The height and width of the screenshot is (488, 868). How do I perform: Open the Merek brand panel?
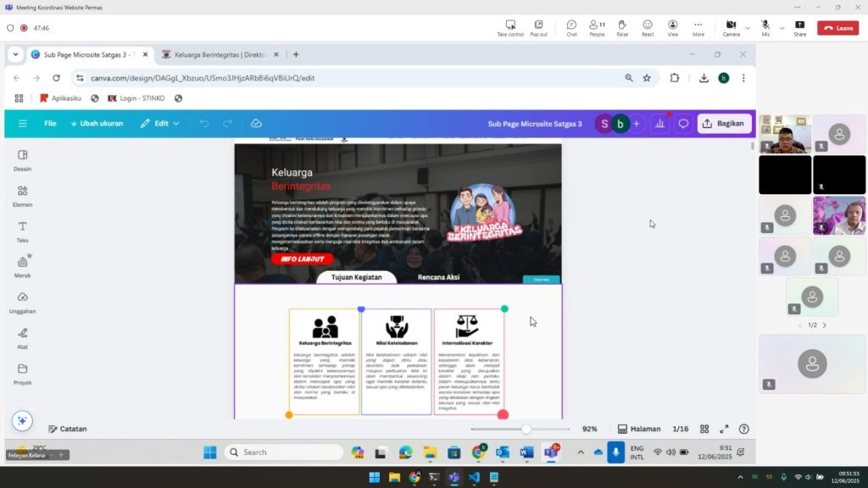tap(23, 266)
